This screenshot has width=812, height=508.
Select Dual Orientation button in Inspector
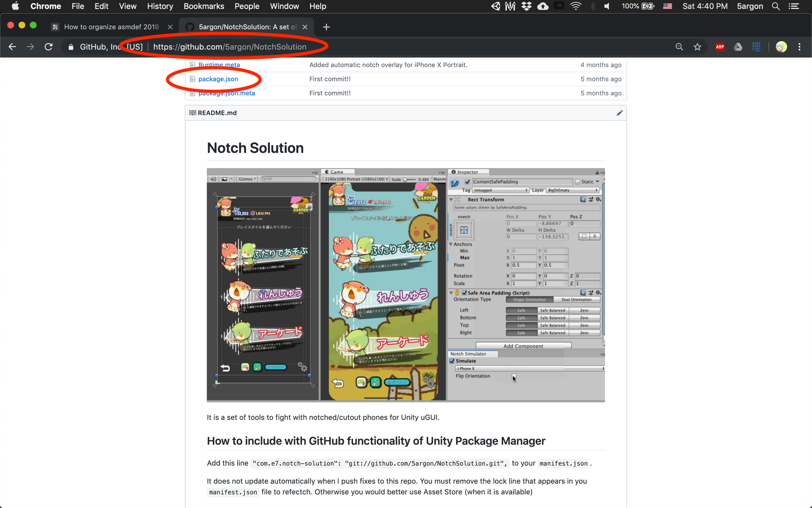pyautogui.click(x=577, y=299)
